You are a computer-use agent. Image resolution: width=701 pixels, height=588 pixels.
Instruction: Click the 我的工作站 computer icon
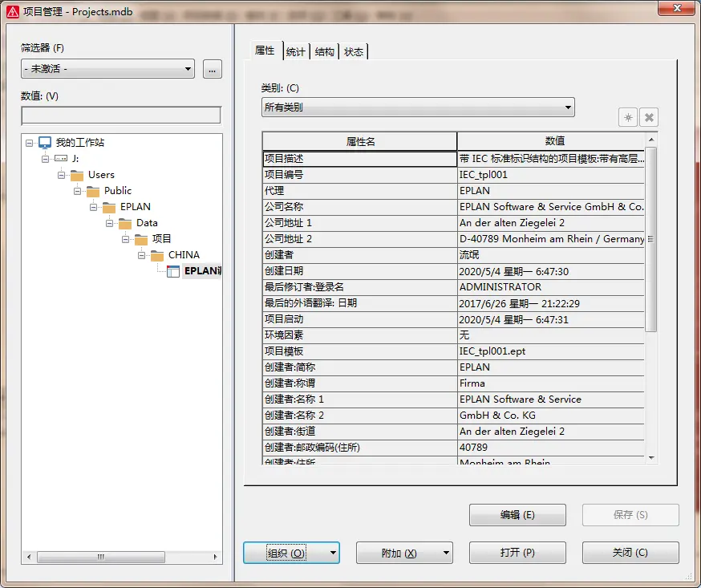pyautogui.click(x=45, y=143)
